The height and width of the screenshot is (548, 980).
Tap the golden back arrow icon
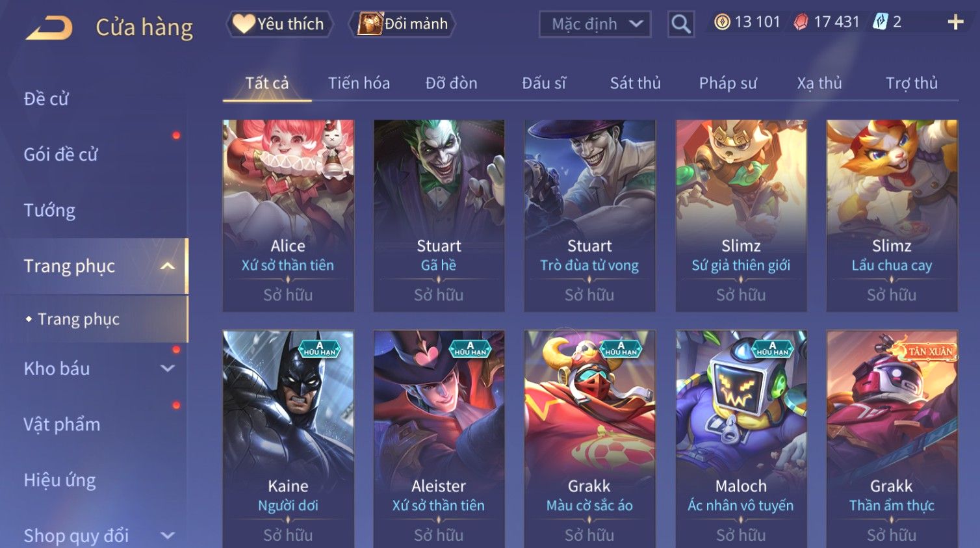(49, 28)
